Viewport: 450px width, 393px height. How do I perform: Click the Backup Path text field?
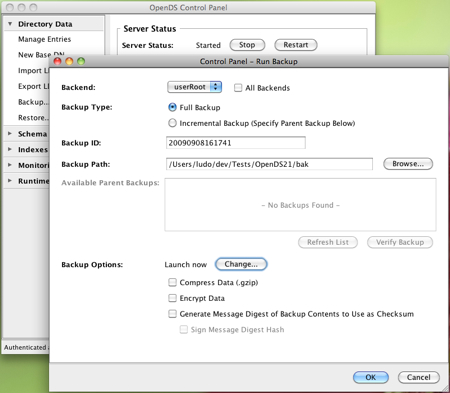[x=269, y=164]
